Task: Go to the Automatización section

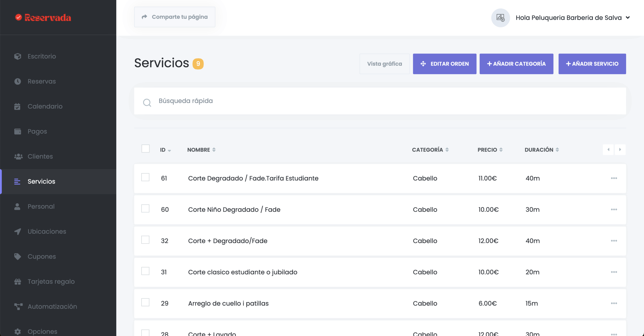Action: 52,306
